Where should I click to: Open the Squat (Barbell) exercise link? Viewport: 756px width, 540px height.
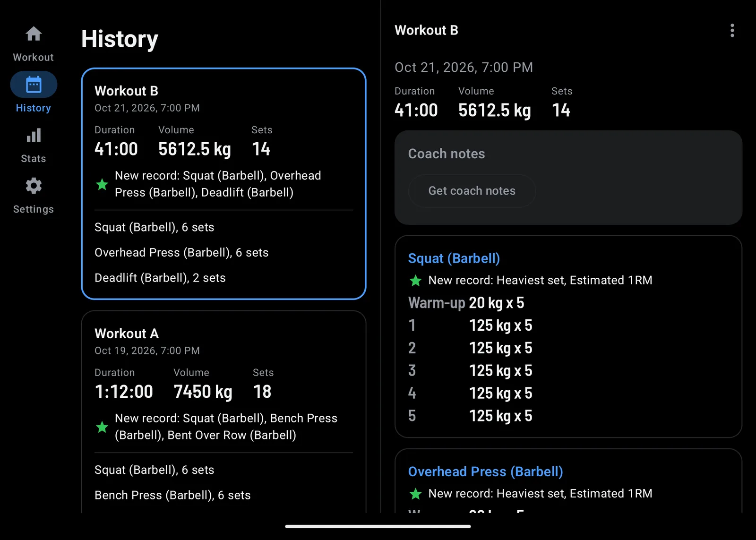coord(454,258)
